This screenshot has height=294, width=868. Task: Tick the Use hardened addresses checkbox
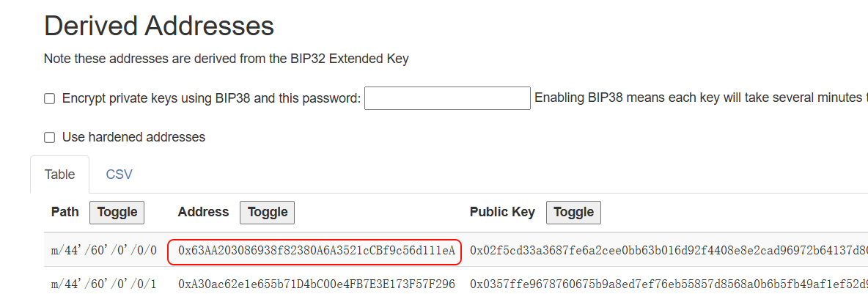click(x=50, y=137)
